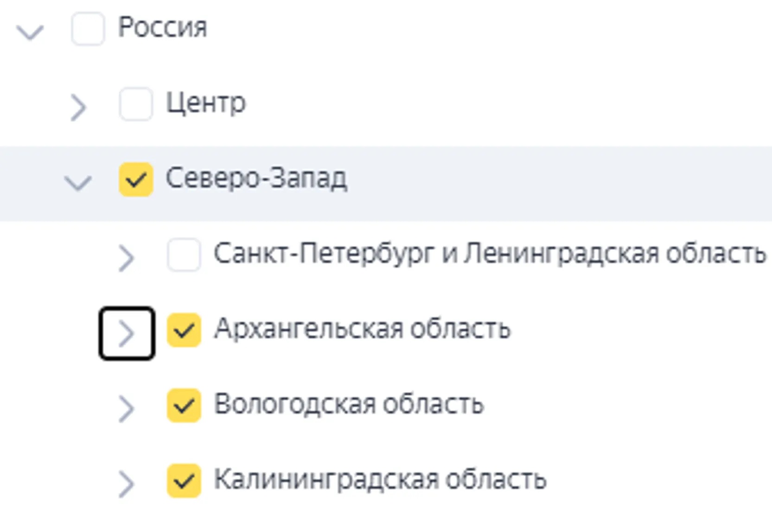Uncheck the Архангельская область checkbox
This screenshot has width=772, height=532.
coord(184,330)
